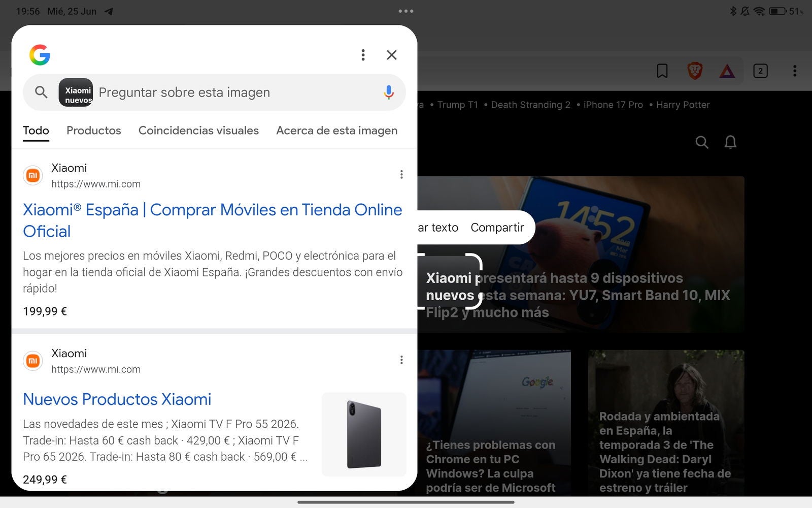Screen dimensions: 812x508
Task: Bookmark the current page
Action: click(x=662, y=71)
